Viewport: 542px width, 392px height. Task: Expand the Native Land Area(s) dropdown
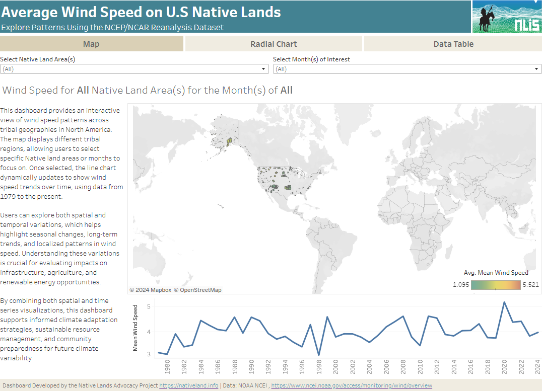coord(133,69)
